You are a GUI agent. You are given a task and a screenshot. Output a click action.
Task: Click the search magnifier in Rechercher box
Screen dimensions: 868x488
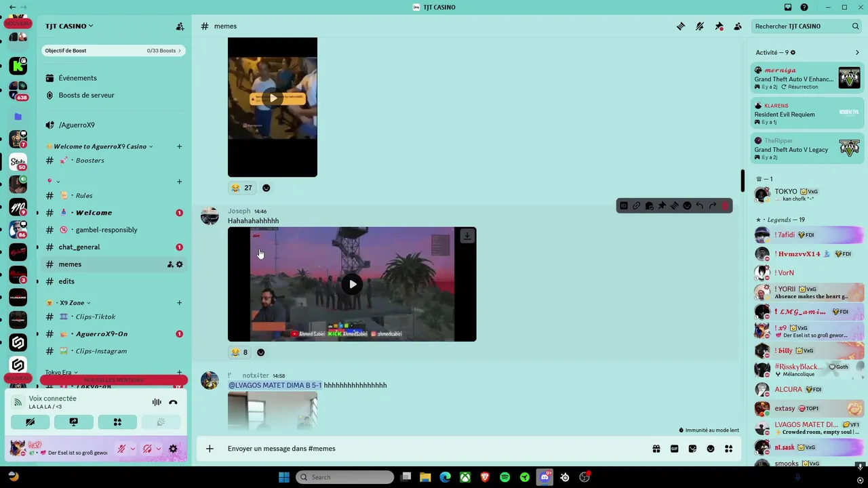coord(855,26)
